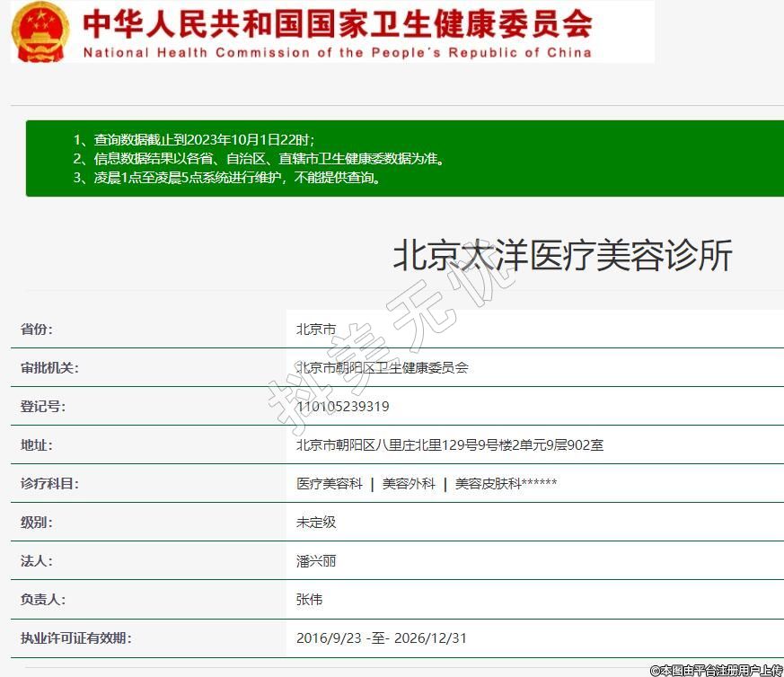
Task: Click the legal person name 潘兴丽
Action: pyautogui.click(x=316, y=561)
